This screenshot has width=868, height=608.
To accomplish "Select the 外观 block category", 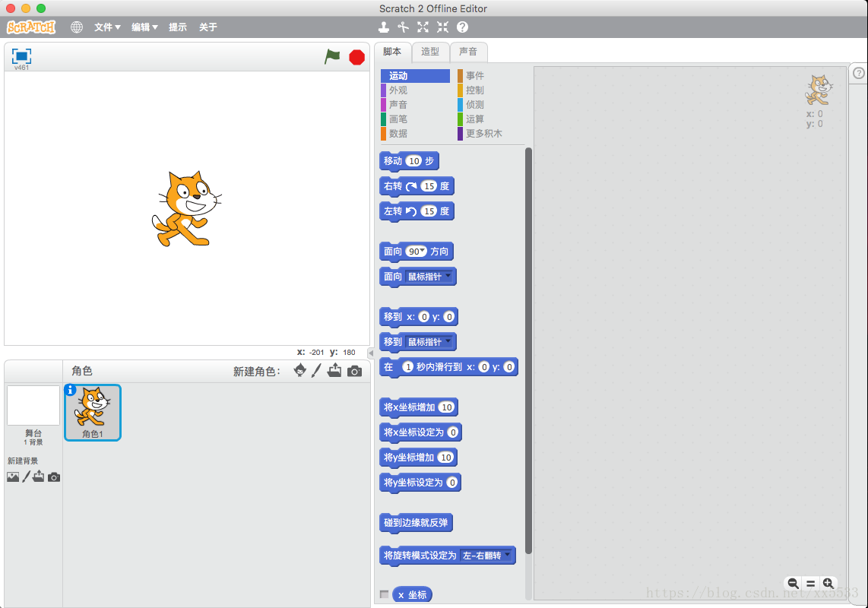I will coord(415,90).
